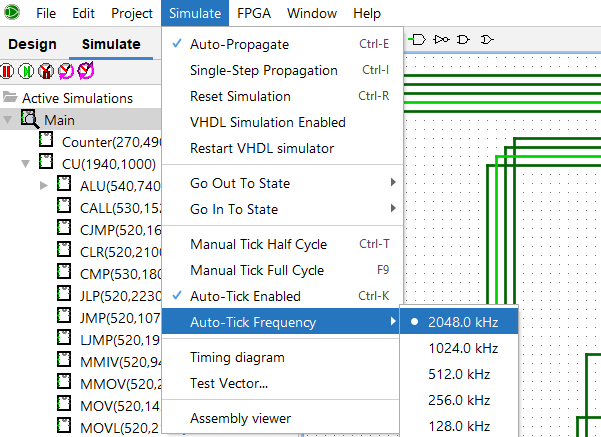Select the rightmost gate icon in toolbar
601x437 pixels.
tap(486, 39)
